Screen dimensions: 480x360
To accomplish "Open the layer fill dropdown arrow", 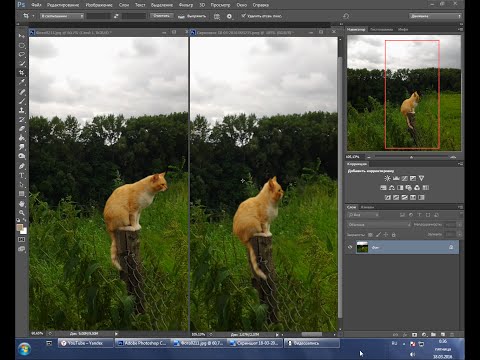I will [x=459, y=235].
